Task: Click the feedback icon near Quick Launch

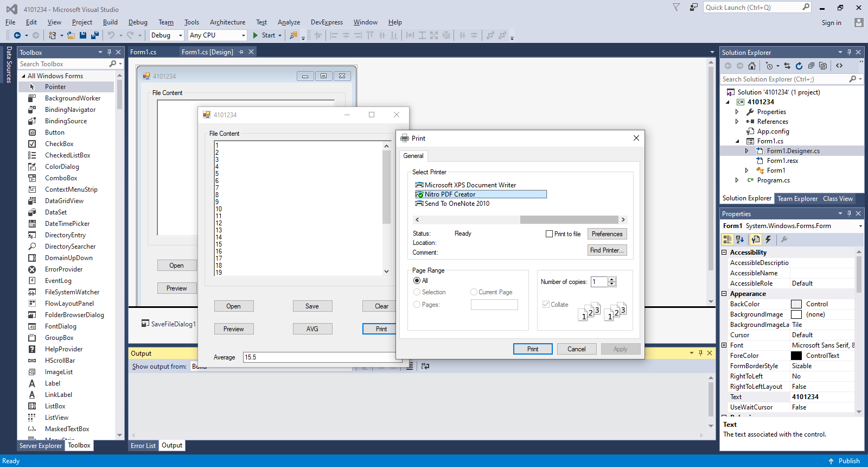Action: coord(693,7)
